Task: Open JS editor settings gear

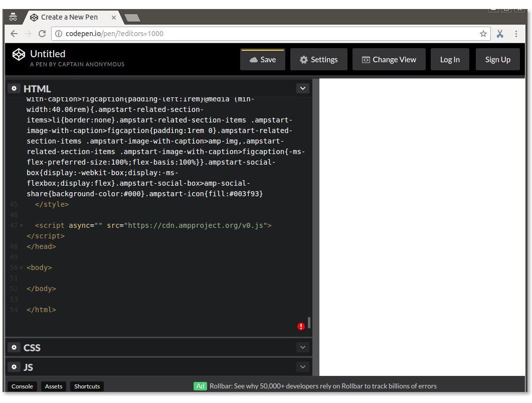Action: 14,367
